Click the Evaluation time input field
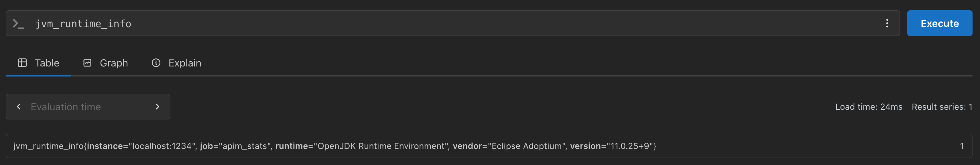The height and width of the screenshot is (165, 980). point(88,107)
